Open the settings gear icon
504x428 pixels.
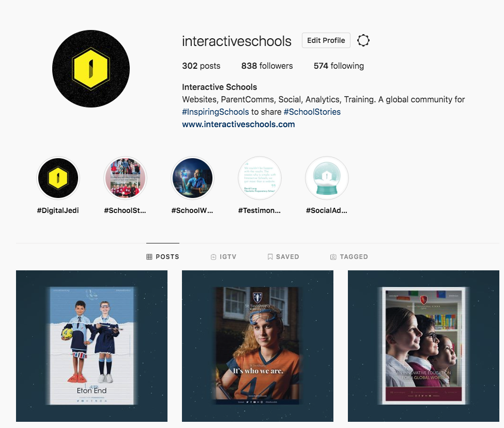click(x=363, y=40)
